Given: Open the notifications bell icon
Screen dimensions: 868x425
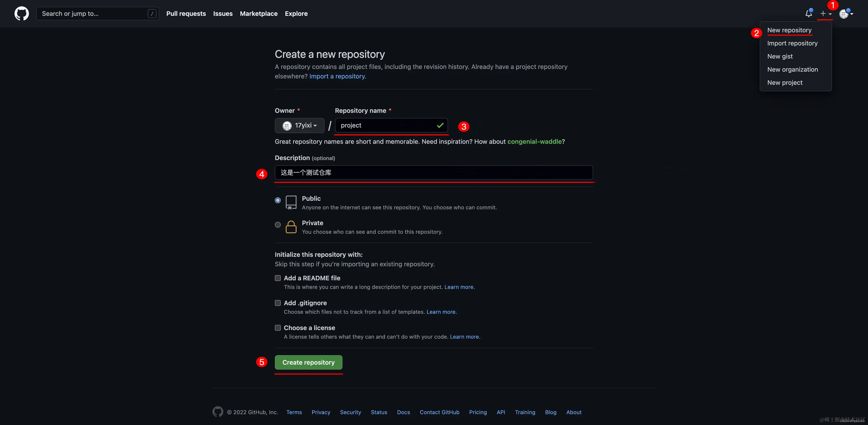Looking at the screenshot, I should (x=808, y=13).
